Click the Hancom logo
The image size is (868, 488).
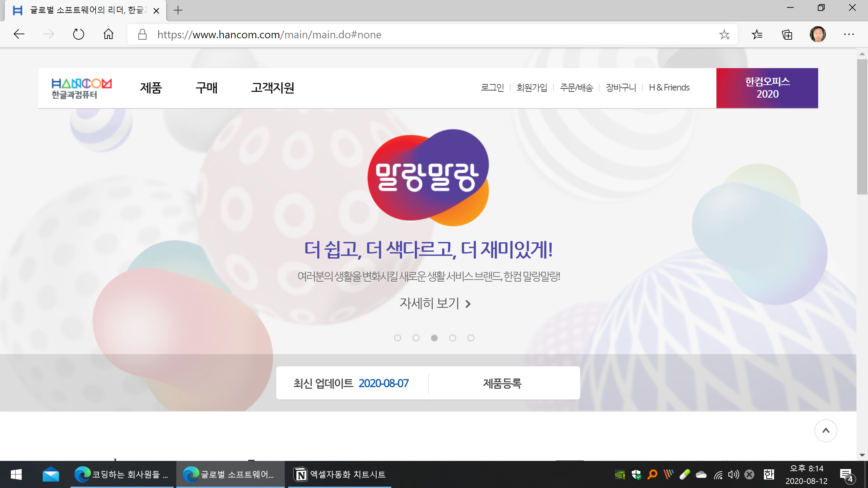tap(81, 88)
